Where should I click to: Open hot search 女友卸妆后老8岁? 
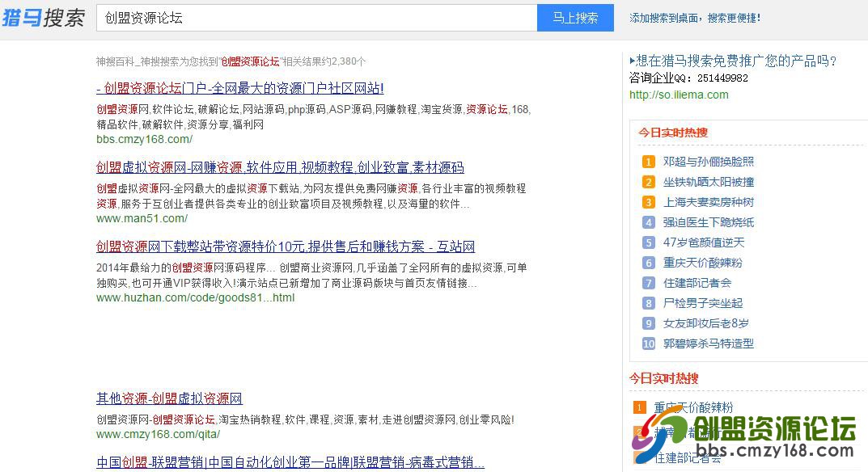[705, 323]
